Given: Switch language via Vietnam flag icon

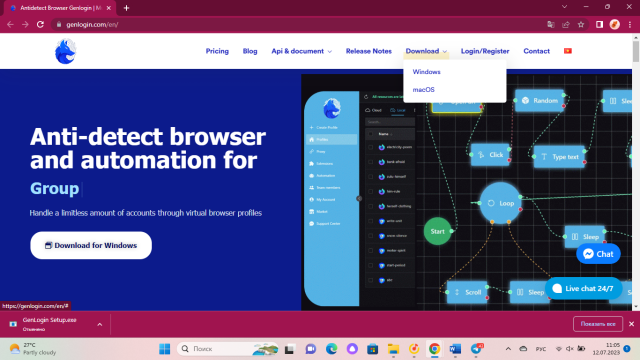Looking at the screenshot, I should (x=568, y=51).
